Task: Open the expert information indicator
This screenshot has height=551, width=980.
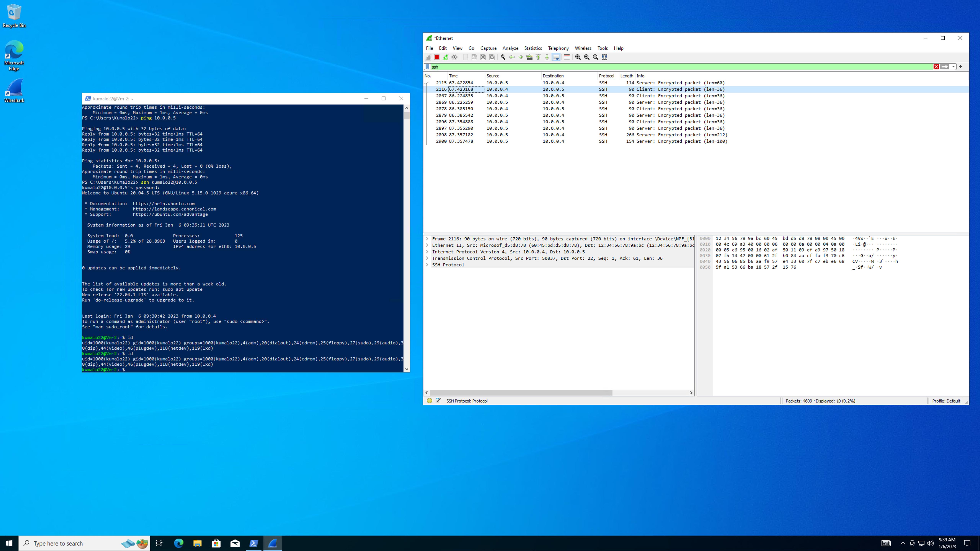Action: (429, 400)
